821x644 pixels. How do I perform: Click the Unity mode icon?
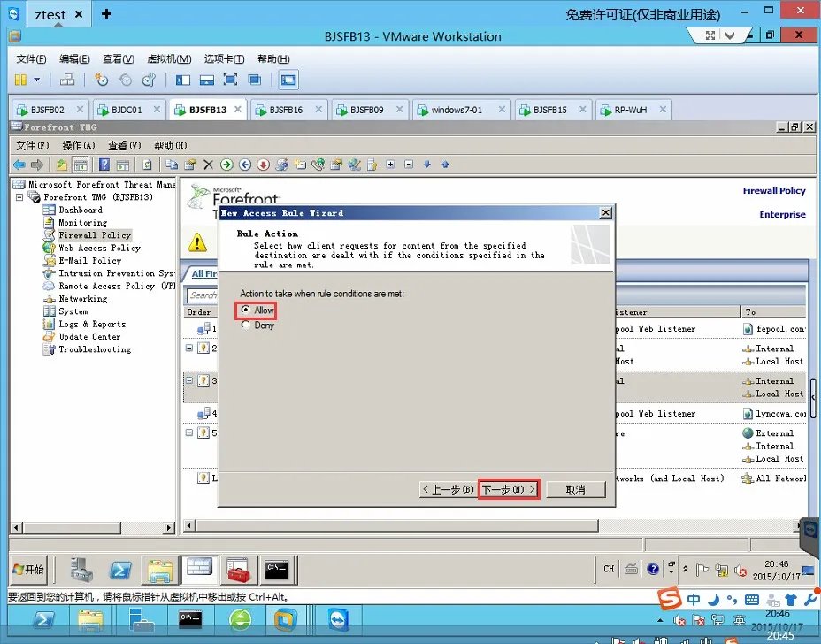click(x=255, y=80)
